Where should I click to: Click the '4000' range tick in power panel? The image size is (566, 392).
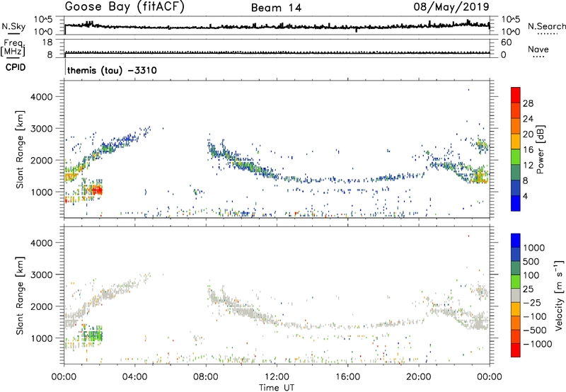click(x=42, y=97)
